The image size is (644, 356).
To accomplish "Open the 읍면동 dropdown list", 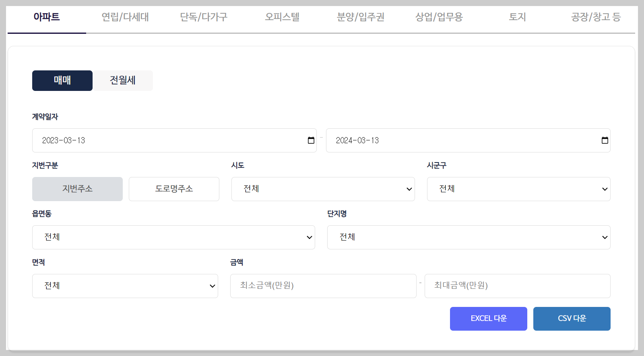I will [173, 237].
